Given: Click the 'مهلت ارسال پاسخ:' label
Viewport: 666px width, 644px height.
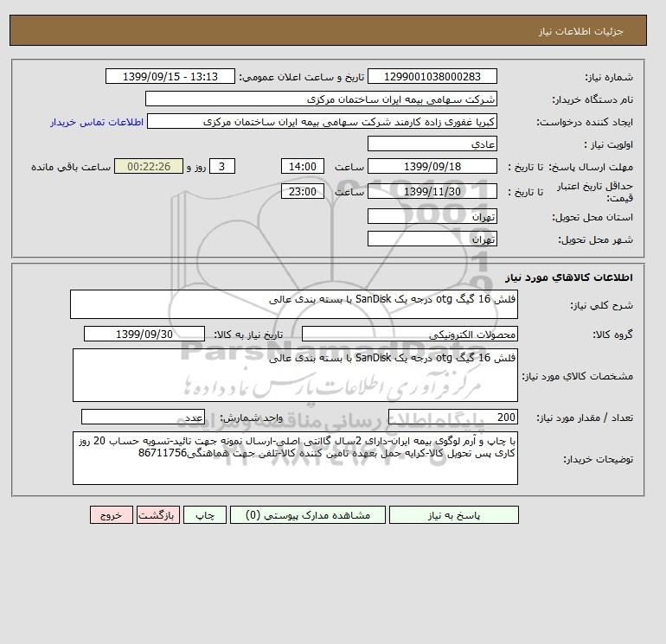Looking at the screenshot, I should tap(592, 167).
